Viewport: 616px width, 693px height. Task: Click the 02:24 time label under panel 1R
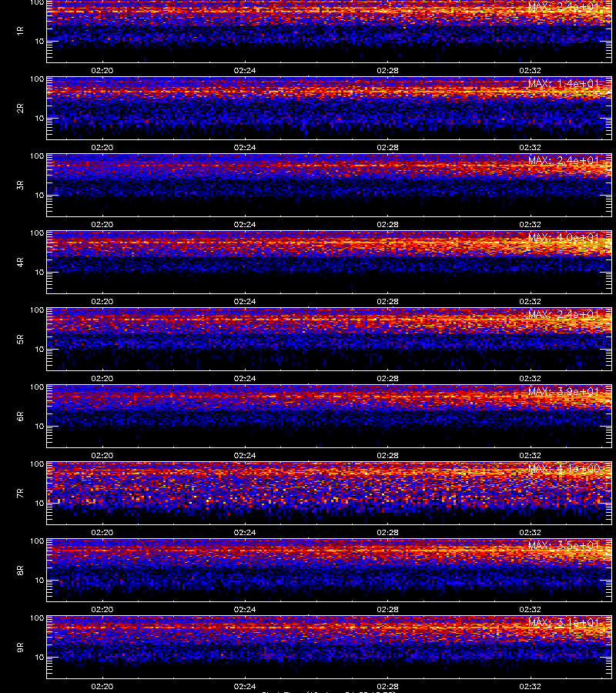[x=245, y=71]
